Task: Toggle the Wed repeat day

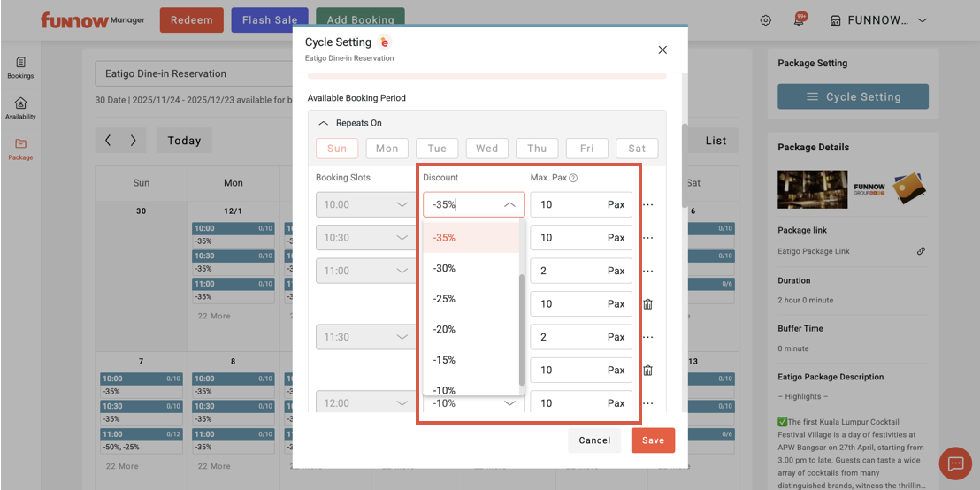Action: coord(486,149)
